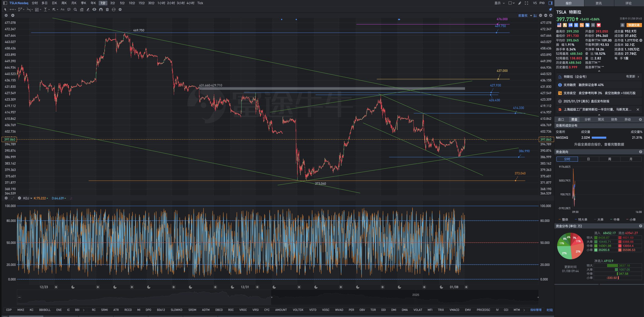Image resolution: width=644 pixels, height=317 pixels.
Task: Enter fullscreen chart mode
Action: coord(526,3)
